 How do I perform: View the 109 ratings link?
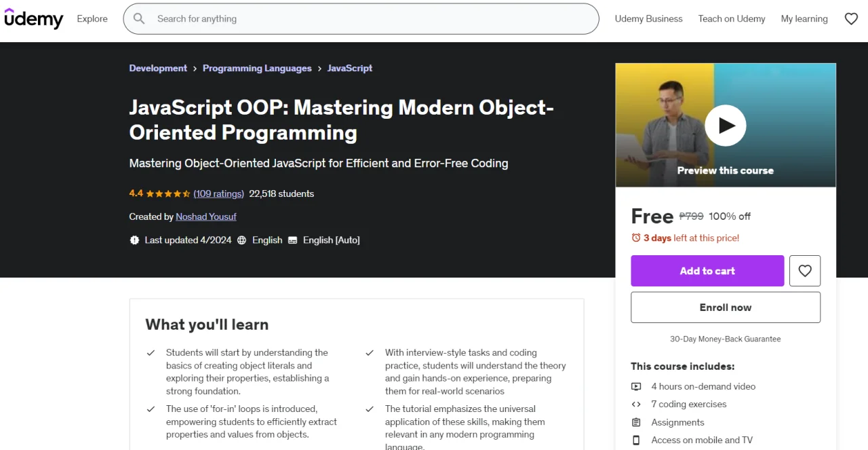point(218,193)
